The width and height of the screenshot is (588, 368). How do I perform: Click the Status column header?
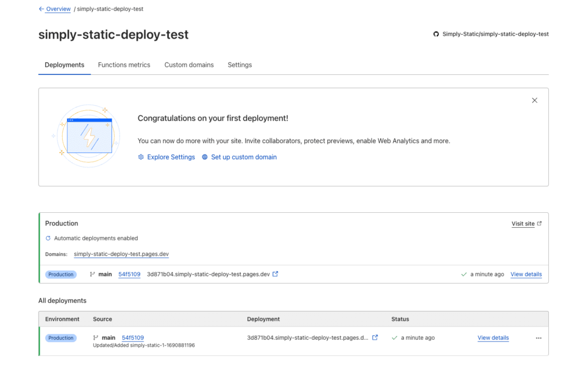(x=400, y=319)
